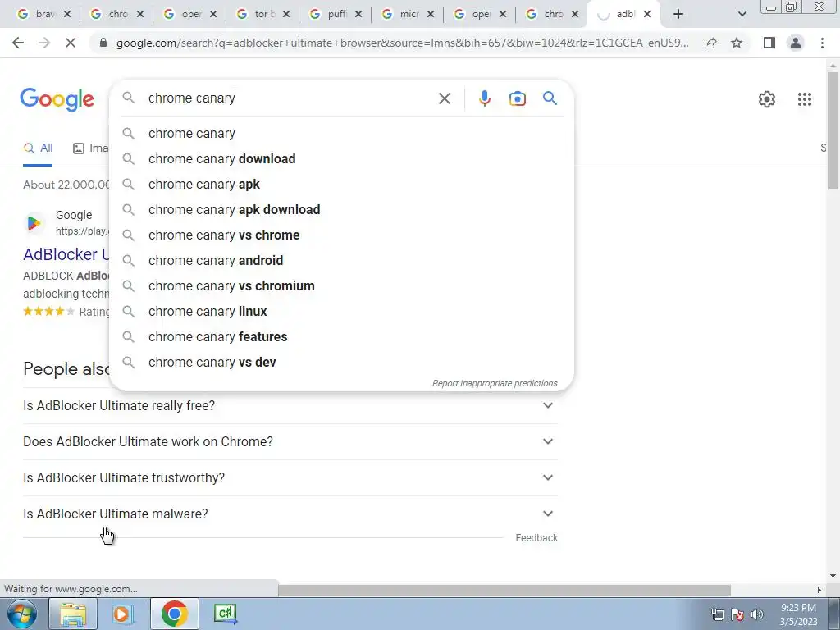Expand 'Is AdBlocker Ultimate trustworthy?'
Screen dimensions: 840x630
(x=290, y=477)
